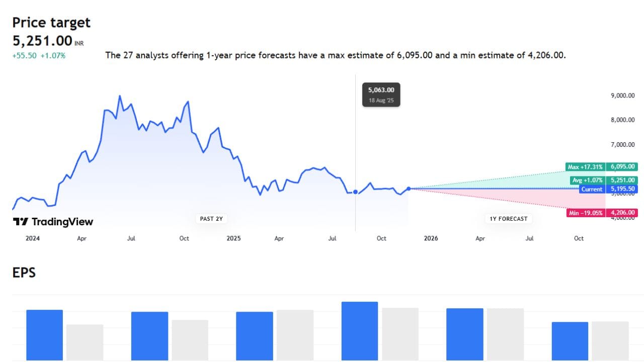Click the green Max +17.31% label
This screenshot has height=362, width=644.
click(586, 167)
